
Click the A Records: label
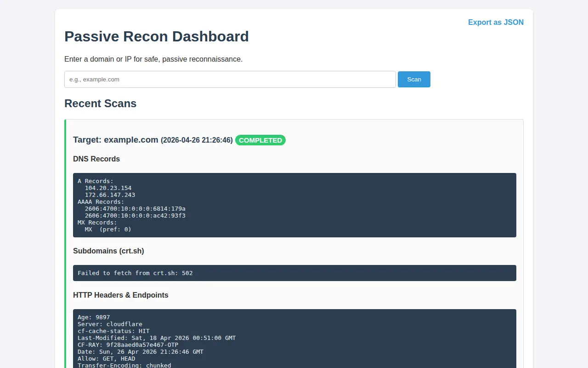coord(96,181)
